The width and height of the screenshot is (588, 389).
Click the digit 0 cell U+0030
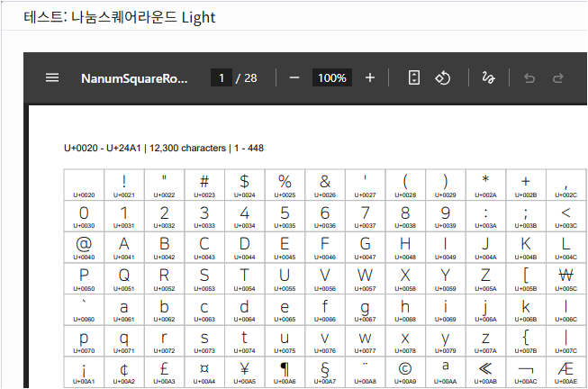pyautogui.click(x=84, y=216)
